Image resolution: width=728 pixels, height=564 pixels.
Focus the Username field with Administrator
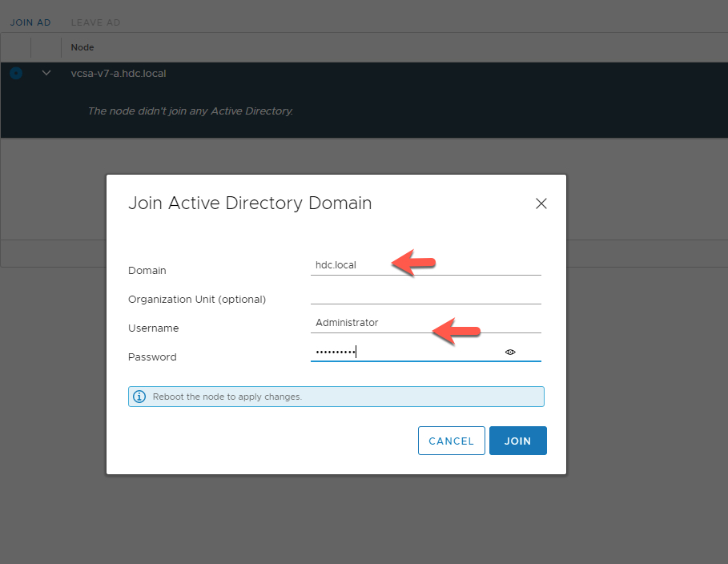click(426, 323)
